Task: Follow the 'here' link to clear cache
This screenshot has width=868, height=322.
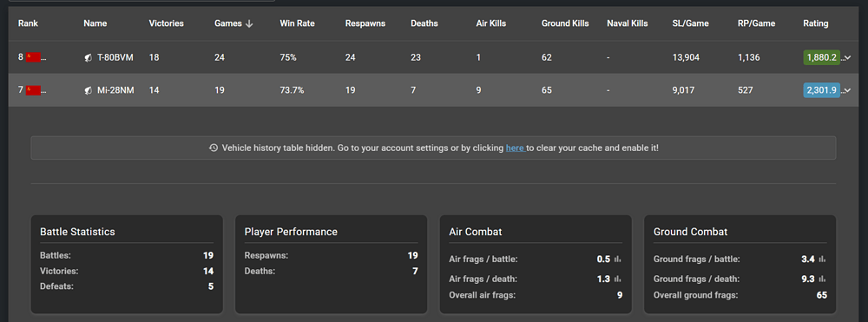Action: coord(516,148)
